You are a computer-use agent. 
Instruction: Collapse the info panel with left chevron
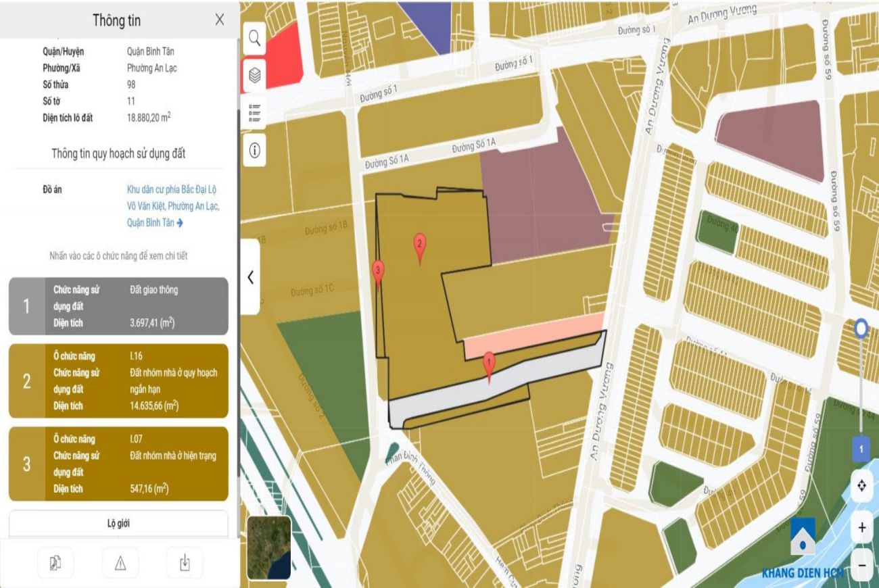click(250, 277)
